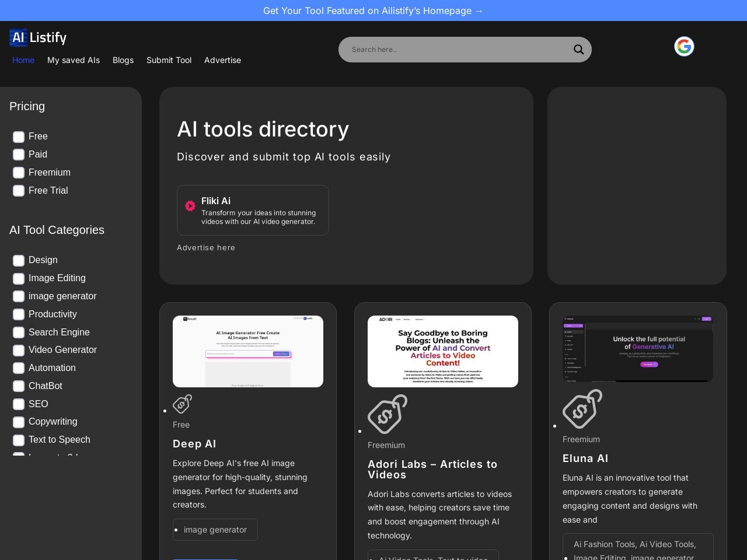Select the Video Generator category checkbox
Image resolution: width=747 pixels, height=560 pixels.
point(19,350)
